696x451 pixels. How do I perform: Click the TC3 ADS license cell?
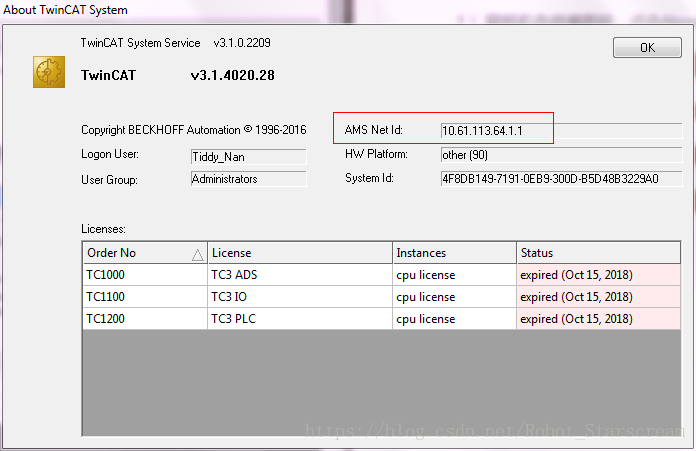[x=300, y=275]
